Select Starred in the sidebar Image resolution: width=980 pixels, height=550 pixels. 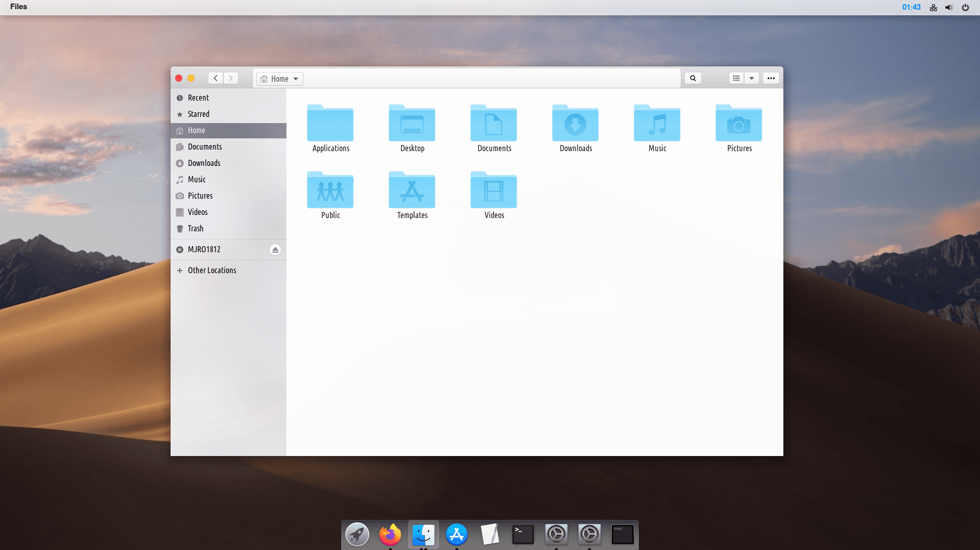click(198, 114)
